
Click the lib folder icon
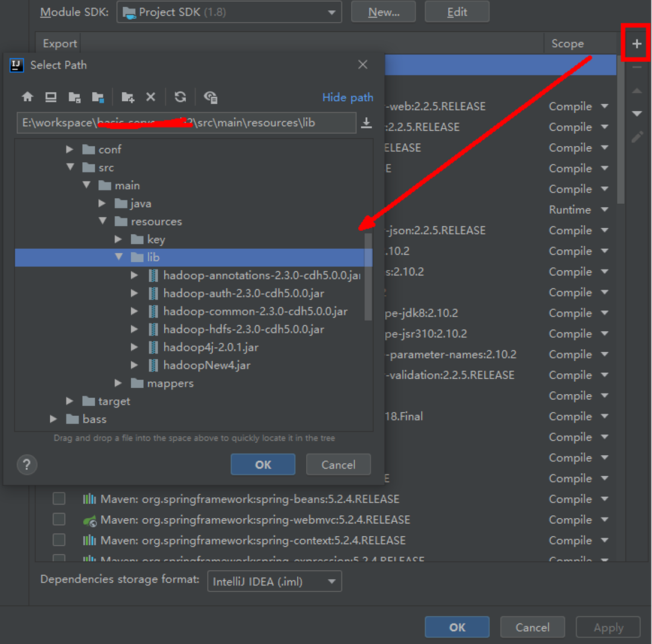(x=137, y=258)
